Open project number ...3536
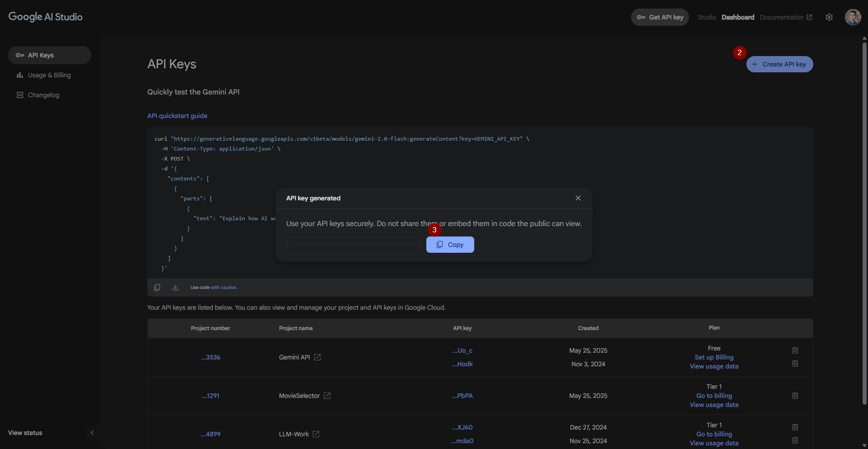The image size is (868, 449). (211, 357)
